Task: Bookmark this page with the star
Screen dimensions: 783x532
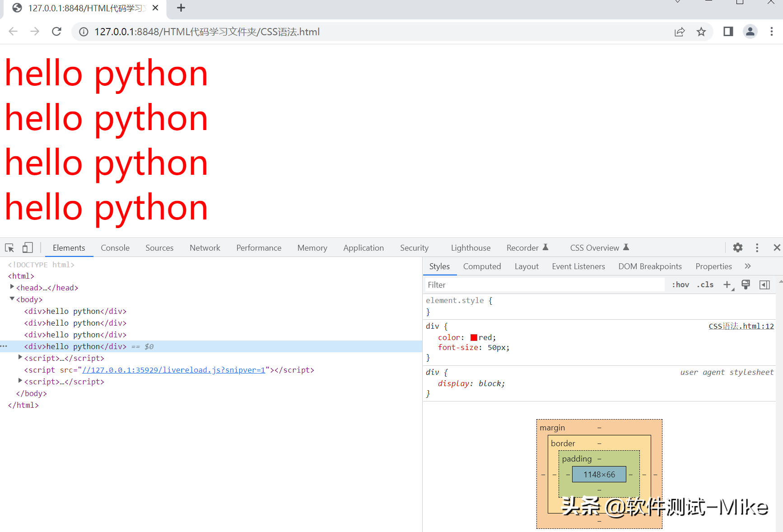Action: point(701,32)
